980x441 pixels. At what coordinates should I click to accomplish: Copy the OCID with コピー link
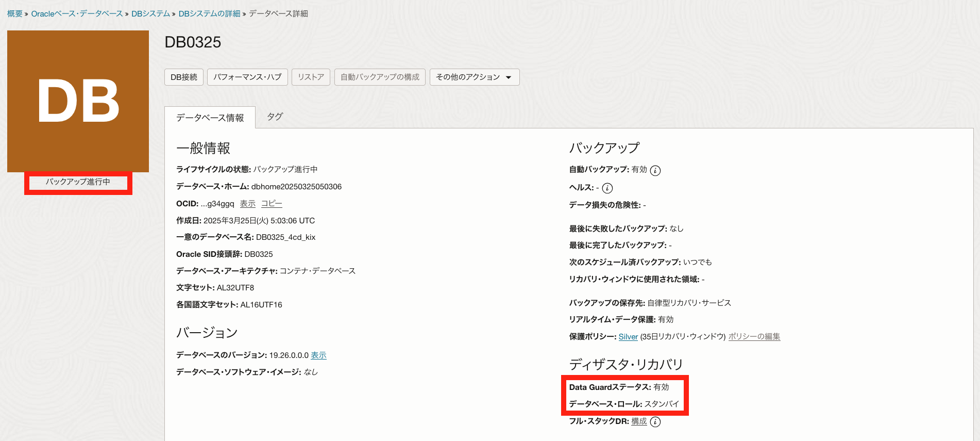(x=272, y=204)
